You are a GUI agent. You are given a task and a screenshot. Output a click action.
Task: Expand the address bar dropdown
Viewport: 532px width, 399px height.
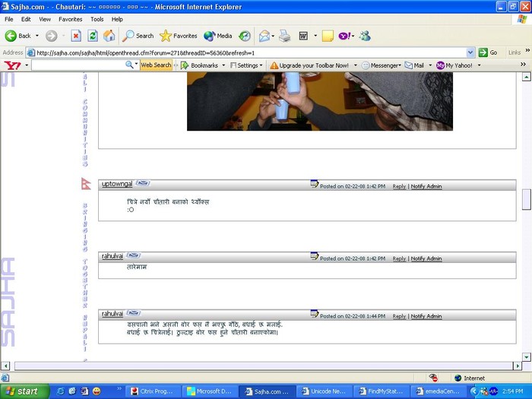point(470,52)
